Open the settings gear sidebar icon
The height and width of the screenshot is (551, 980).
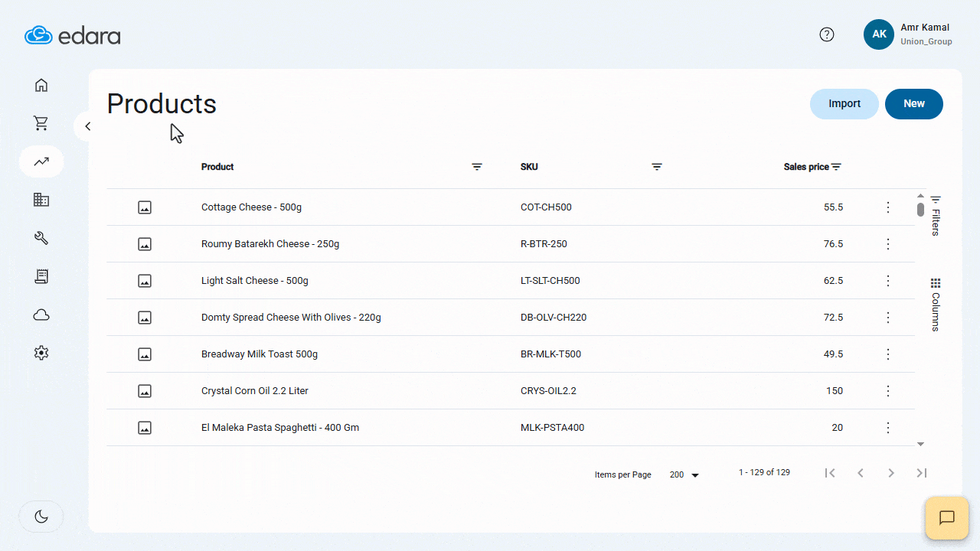[x=41, y=353]
